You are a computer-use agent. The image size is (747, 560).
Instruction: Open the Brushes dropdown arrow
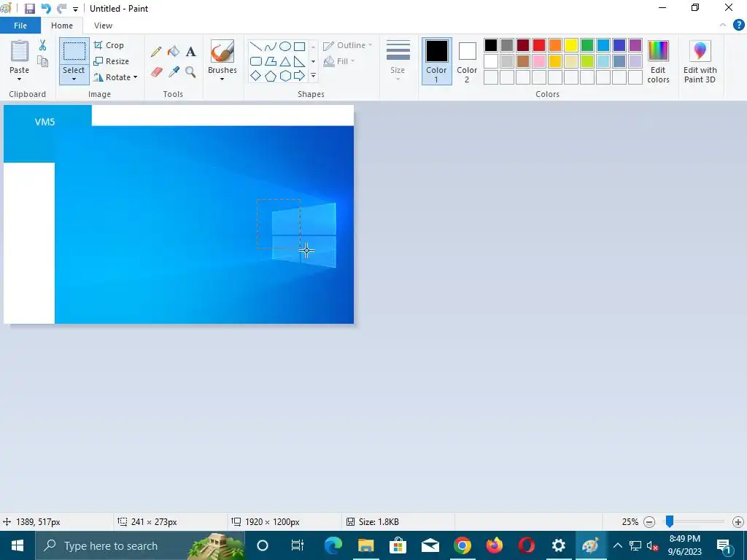pos(222,79)
